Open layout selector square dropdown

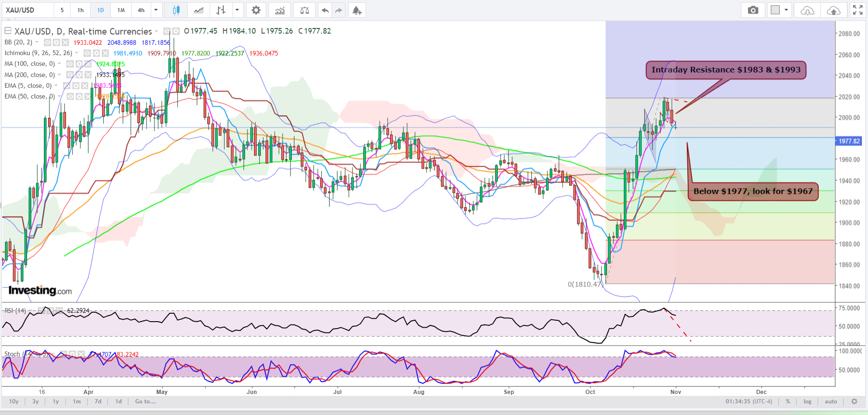780,10
